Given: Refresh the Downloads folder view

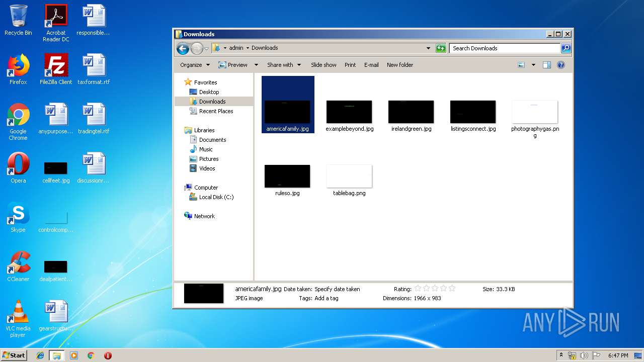Looking at the screenshot, I should click(x=441, y=48).
